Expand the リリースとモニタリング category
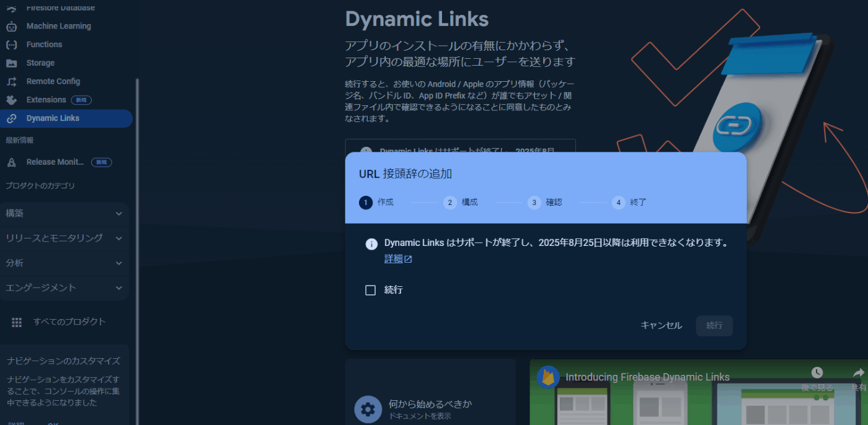The height and width of the screenshot is (425, 868). pos(64,238)
